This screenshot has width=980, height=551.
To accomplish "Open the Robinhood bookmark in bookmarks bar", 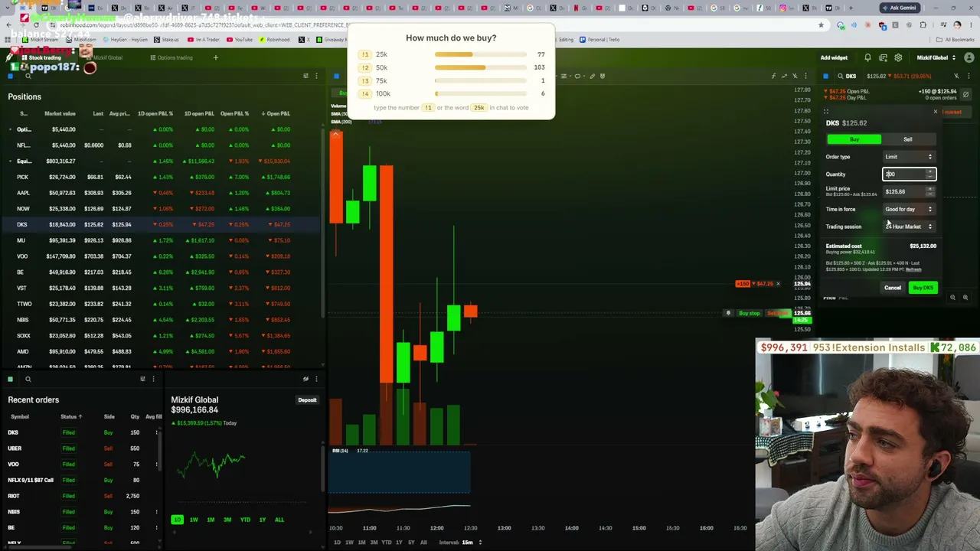I will pos(275,40).
